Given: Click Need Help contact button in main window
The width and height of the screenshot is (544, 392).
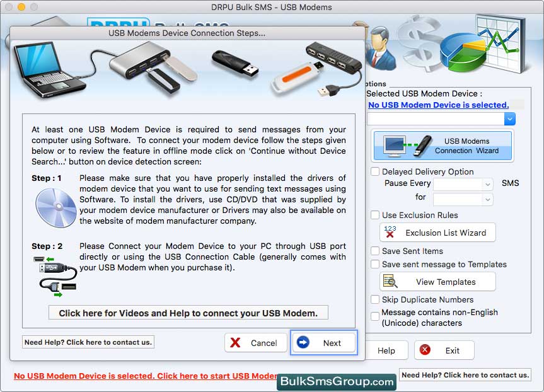Looking at the screenshot, I should (x=465, y=374).
